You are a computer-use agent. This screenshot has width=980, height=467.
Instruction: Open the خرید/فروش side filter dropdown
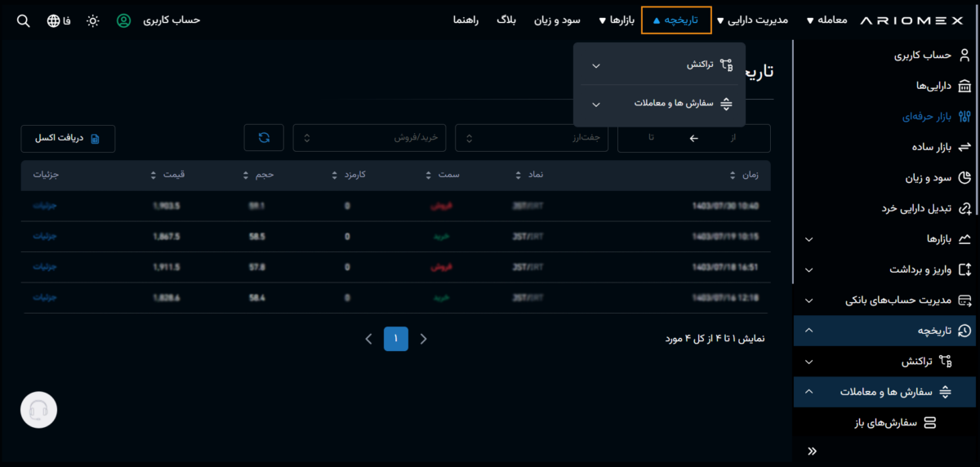tap(370, 138)
